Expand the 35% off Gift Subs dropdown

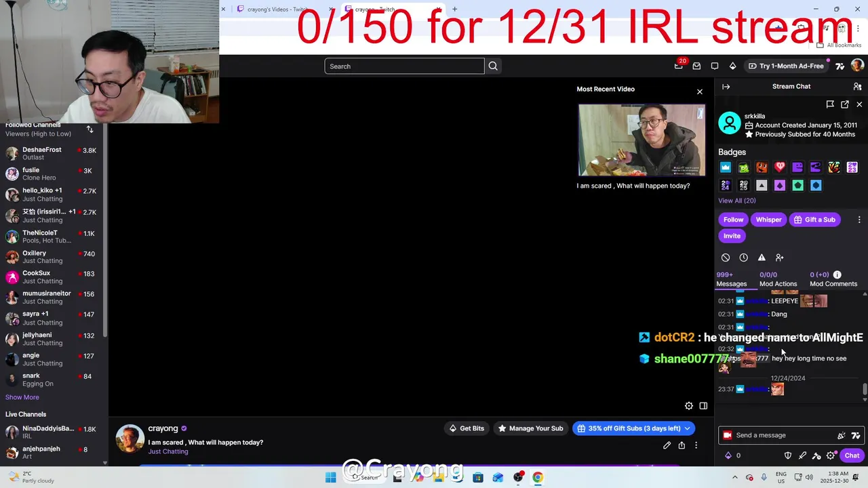pyautogui.click(x=687, y=428)
